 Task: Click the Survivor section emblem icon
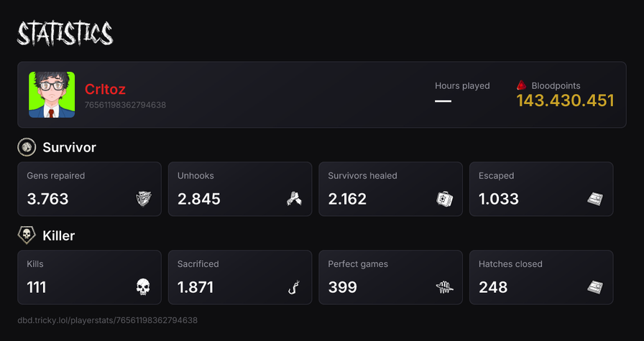[27, 147]
